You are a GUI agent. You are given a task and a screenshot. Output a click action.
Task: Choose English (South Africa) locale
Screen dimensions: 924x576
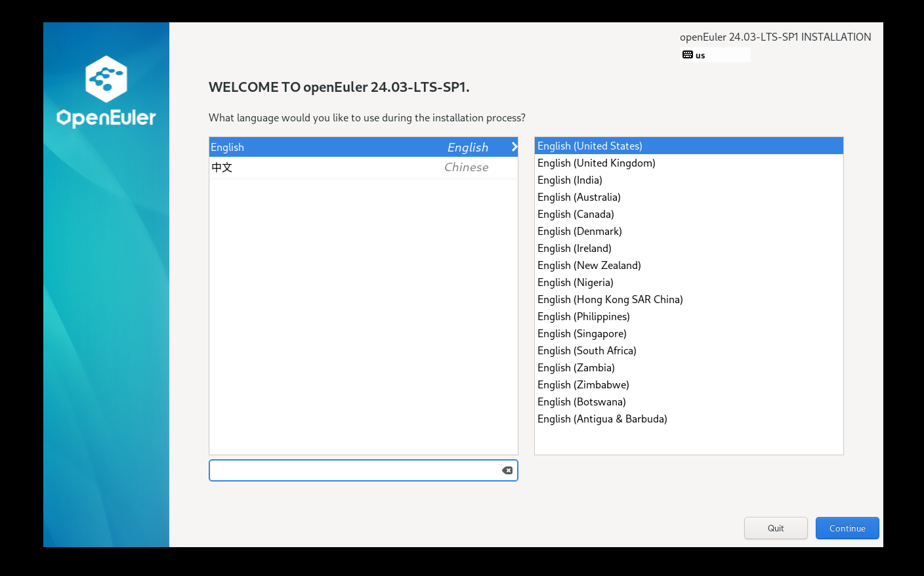pos(689,350)
